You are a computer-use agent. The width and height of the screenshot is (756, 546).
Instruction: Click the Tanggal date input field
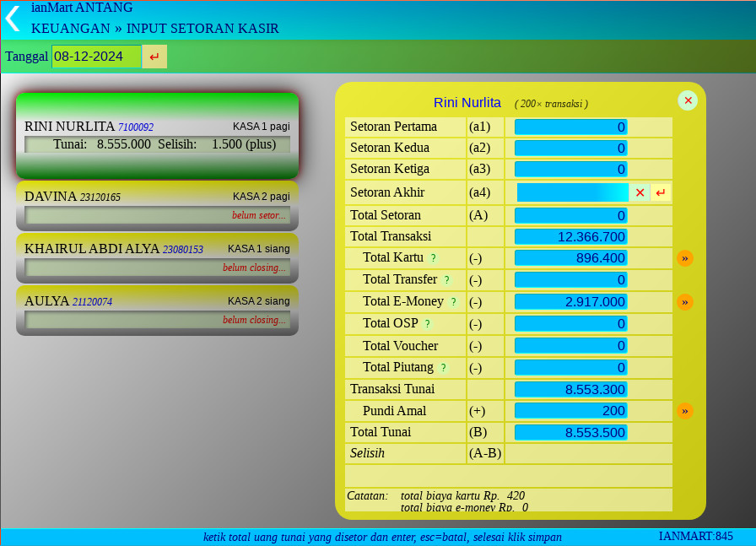tap(96, 57)
